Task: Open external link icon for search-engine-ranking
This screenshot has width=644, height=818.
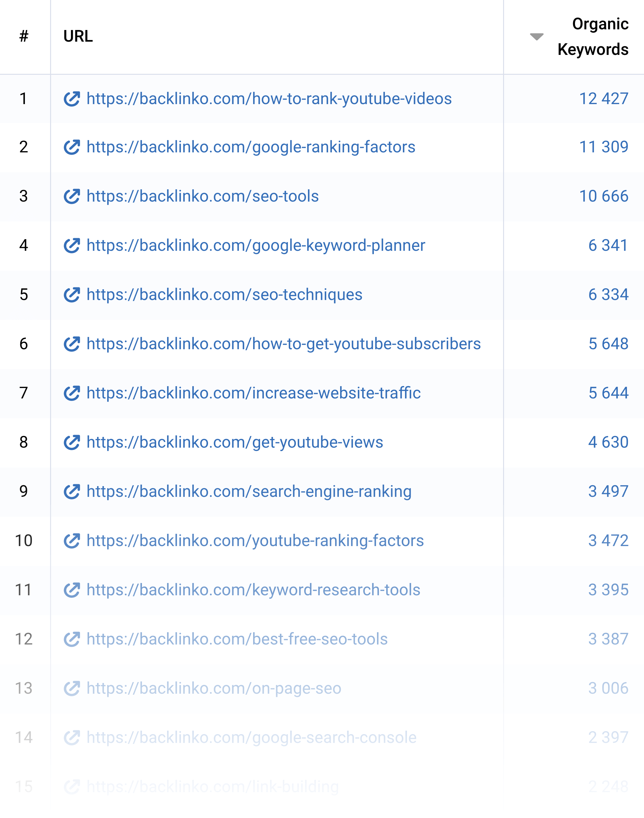Action: coord(72,491)
